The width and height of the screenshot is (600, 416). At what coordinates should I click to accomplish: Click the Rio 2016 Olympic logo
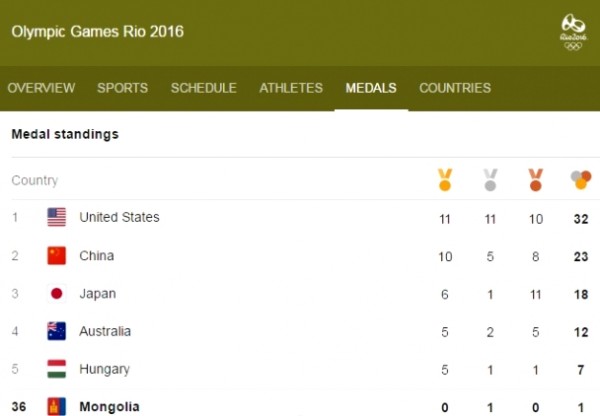(572, 31)
